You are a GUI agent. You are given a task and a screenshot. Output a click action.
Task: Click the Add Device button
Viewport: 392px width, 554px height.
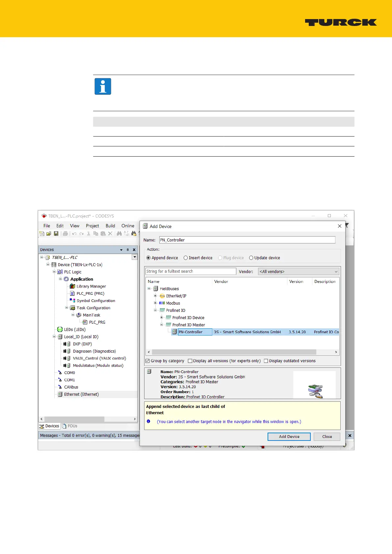[x=289, y=437]
